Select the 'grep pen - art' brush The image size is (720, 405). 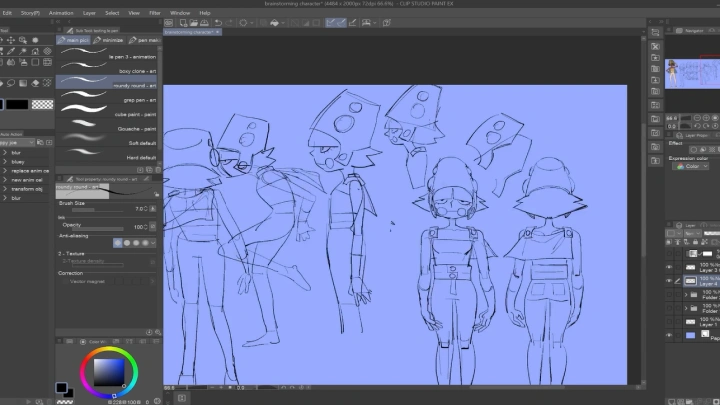[107, 97]
